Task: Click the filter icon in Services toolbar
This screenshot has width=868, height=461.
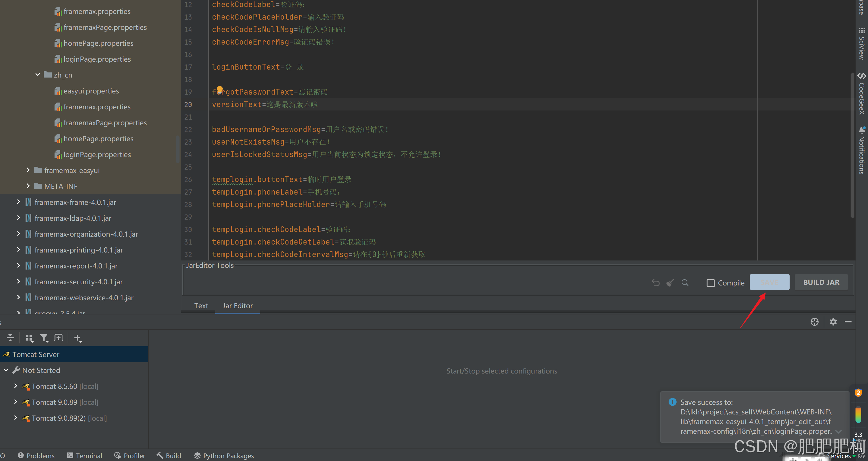Action: [44, 338]
